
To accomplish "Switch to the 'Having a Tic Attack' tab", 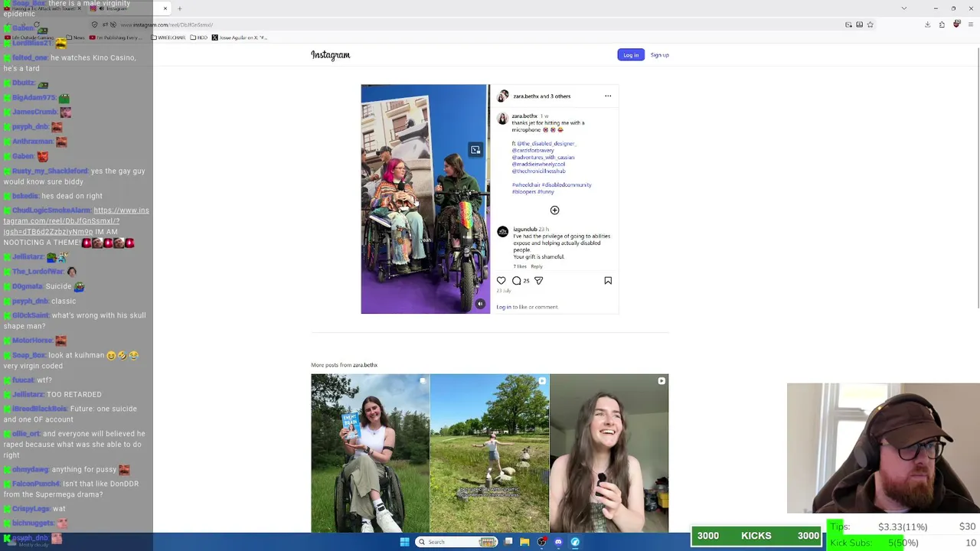I will click(44, 8).
